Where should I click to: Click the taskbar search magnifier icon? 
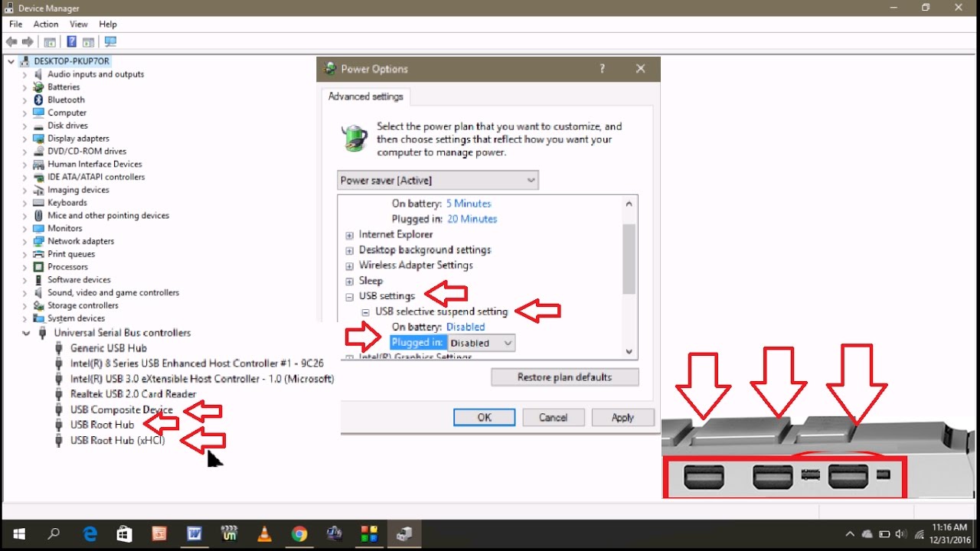click(x=54, y=534)
